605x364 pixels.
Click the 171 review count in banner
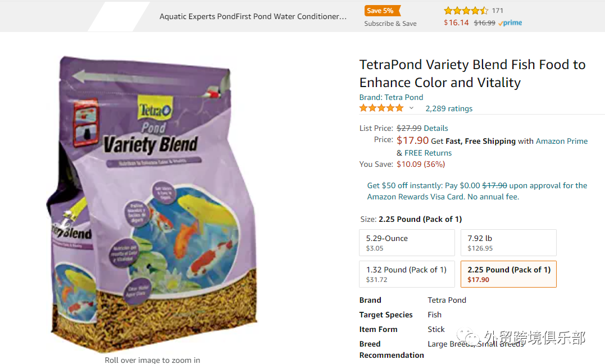pyautogui.click(x=497, y=11)
